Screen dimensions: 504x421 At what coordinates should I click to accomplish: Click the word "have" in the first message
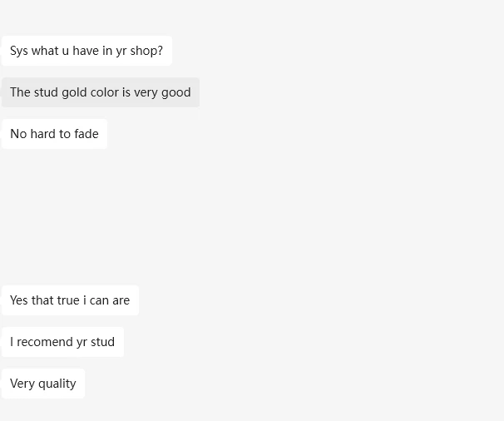[x=86, y=51]
